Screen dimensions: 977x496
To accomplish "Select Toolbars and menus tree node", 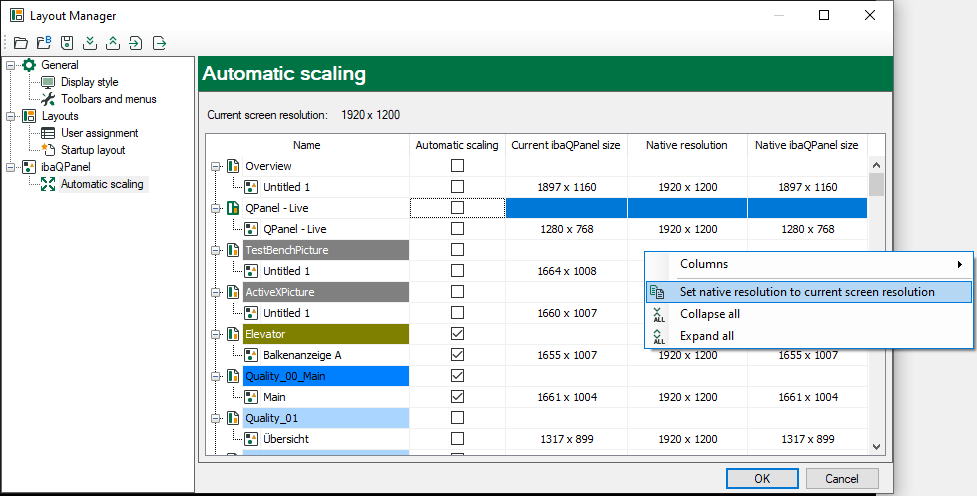I will click(x=108, y=99).
